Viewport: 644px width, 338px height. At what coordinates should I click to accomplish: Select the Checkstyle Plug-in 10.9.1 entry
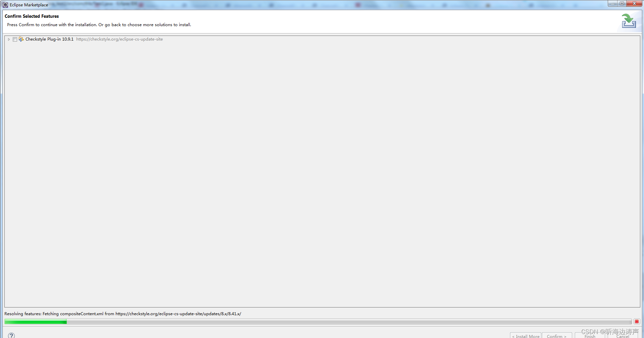(49, 39)
